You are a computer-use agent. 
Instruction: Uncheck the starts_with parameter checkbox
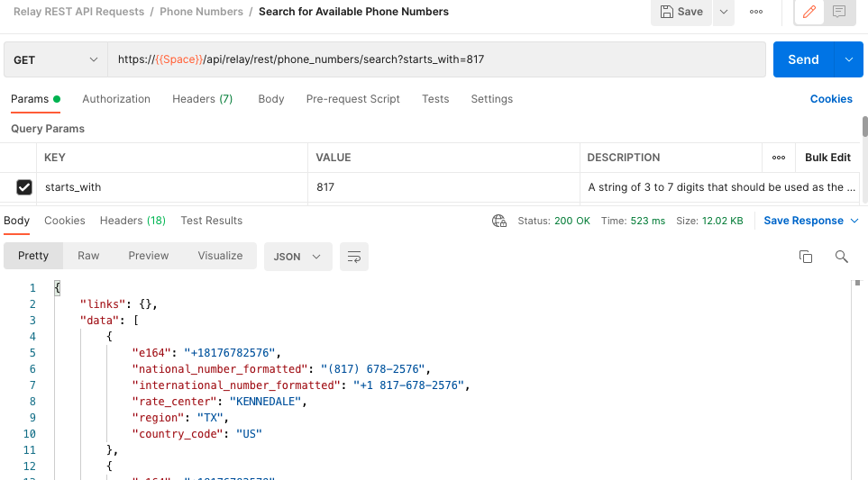(24, 187)
